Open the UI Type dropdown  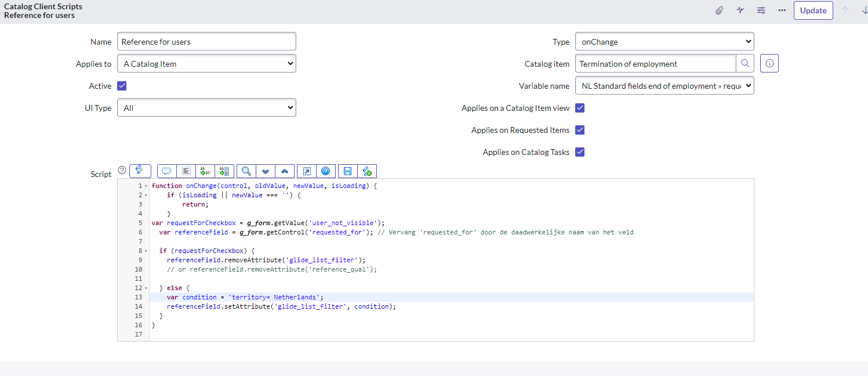click(x=206, y=107)
